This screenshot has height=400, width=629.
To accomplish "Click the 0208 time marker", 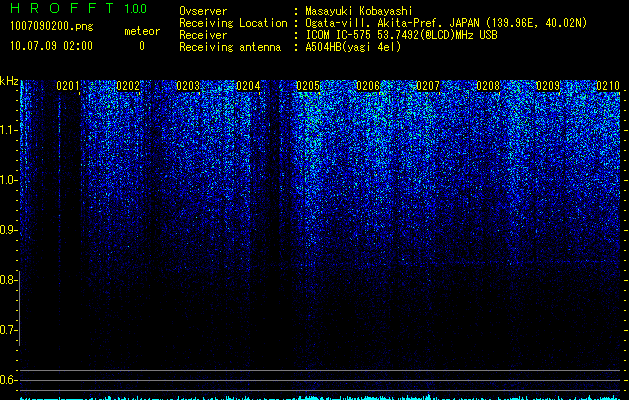I will coord(488,86).
